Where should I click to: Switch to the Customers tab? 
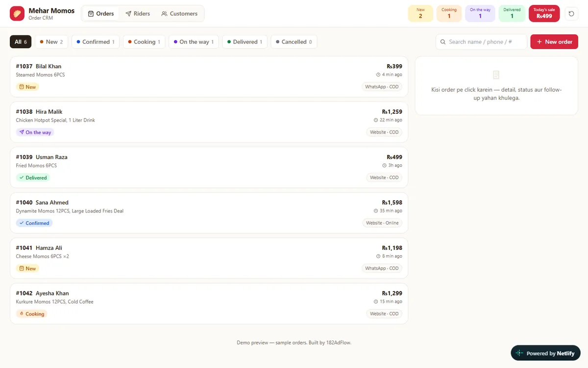click(x=179, y=14)
